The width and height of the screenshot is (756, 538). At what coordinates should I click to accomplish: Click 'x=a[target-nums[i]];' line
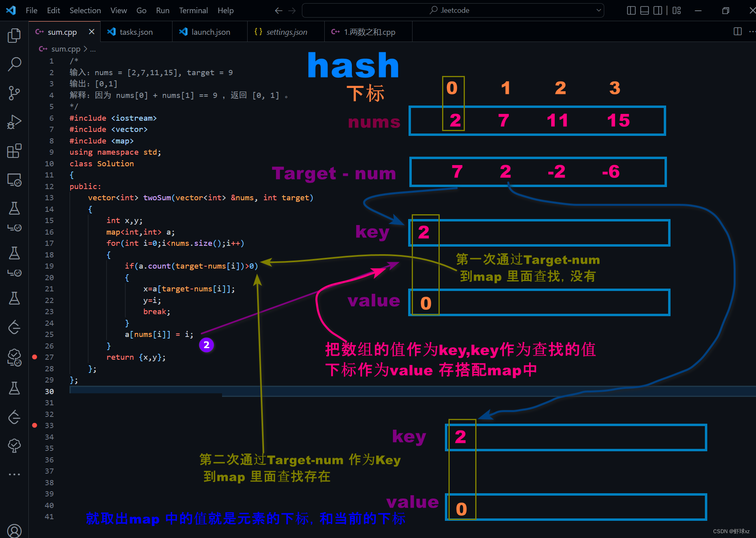(x=189, y=289)
